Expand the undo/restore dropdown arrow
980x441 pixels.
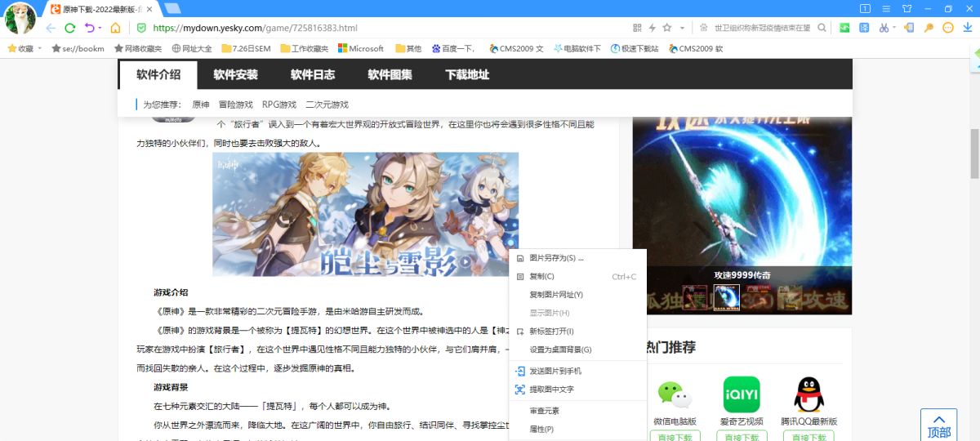[x=100, y=28]
